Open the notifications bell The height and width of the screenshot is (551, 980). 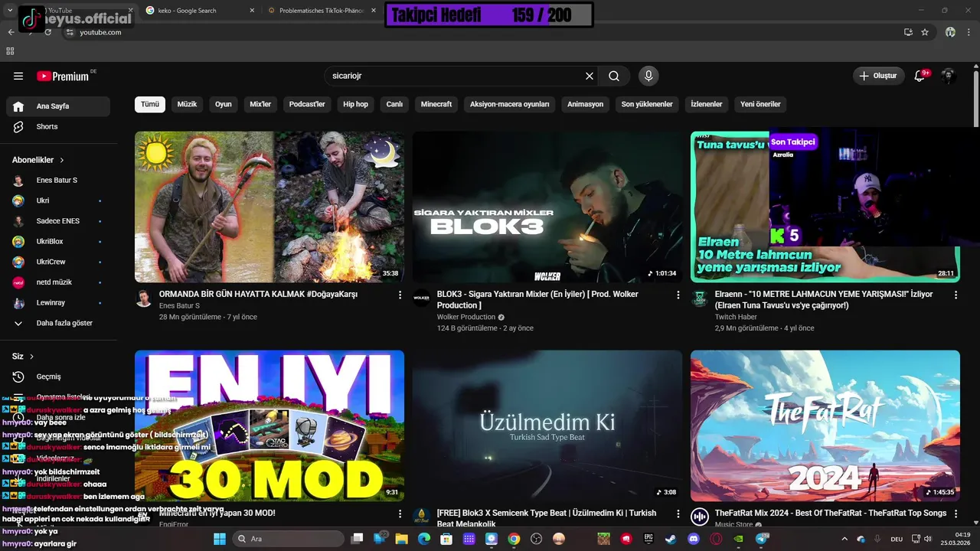921,76
